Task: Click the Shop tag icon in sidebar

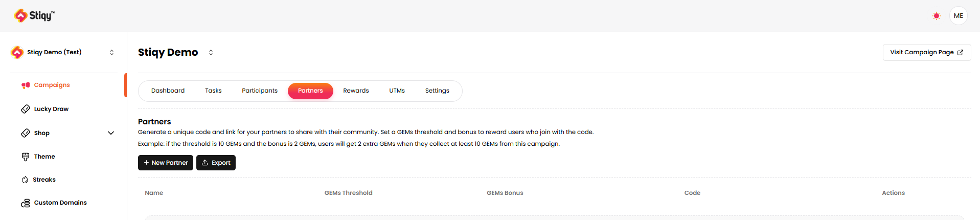Action: (26, 133)
